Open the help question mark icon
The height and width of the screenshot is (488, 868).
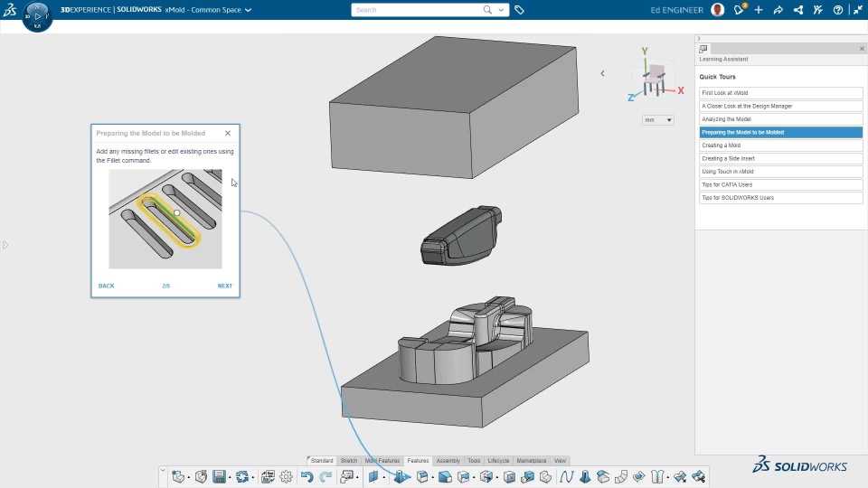pos(837,10)
